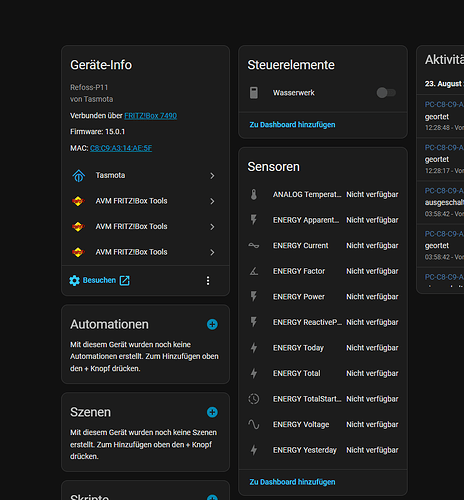Open the three-dot device menu
464x500 pixels.
pos(208,281)
